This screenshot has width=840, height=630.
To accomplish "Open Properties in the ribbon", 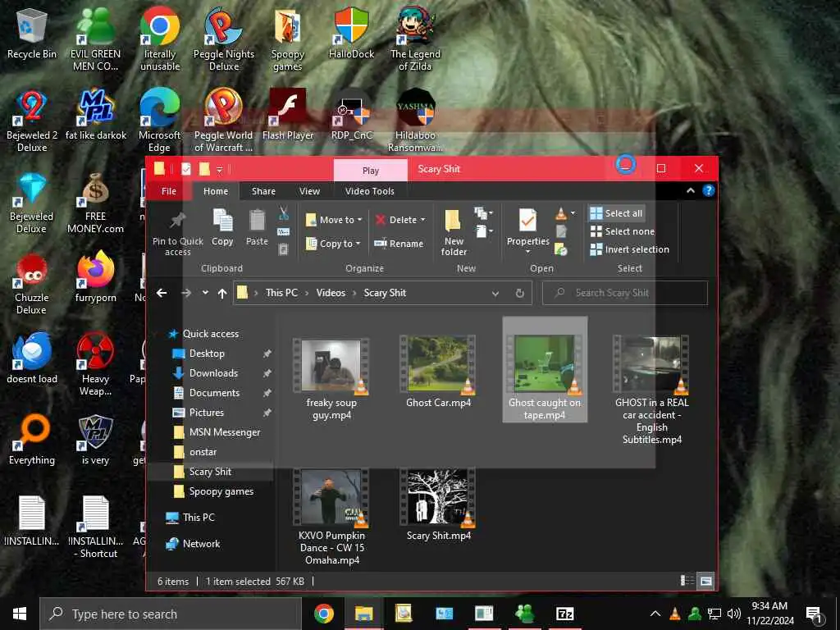I will [527, 230].
